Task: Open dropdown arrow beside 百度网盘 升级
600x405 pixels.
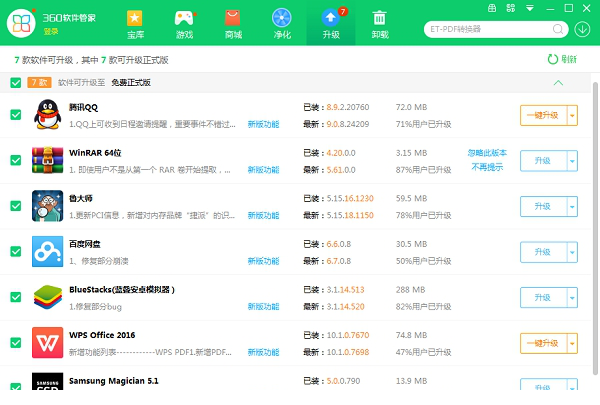Action: 572,252
